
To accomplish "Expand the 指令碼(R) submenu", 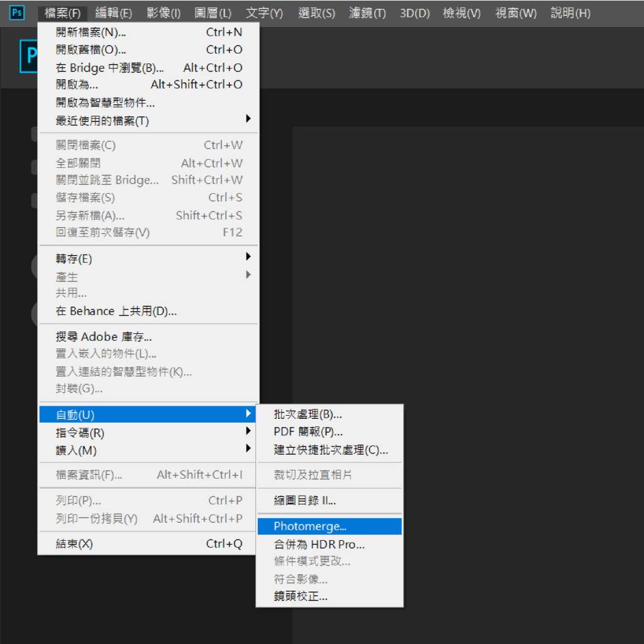I will pyautogui.click(x=147, y=433).
